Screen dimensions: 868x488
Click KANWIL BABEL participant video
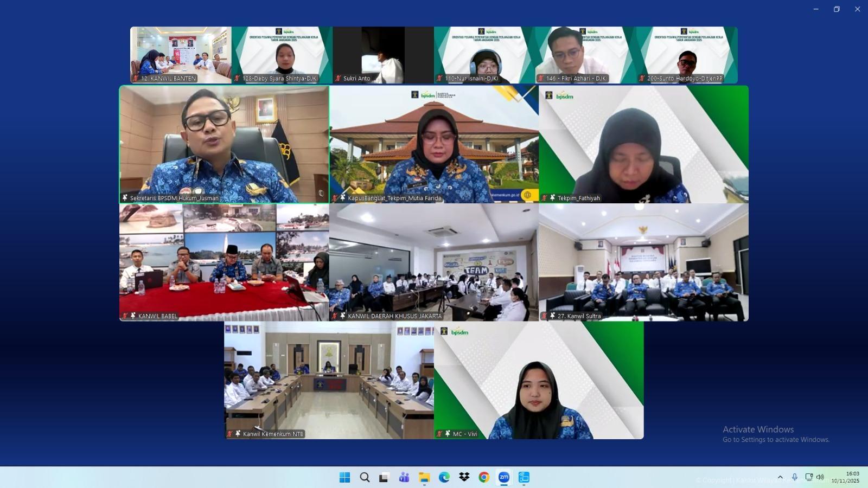[224, 262]
